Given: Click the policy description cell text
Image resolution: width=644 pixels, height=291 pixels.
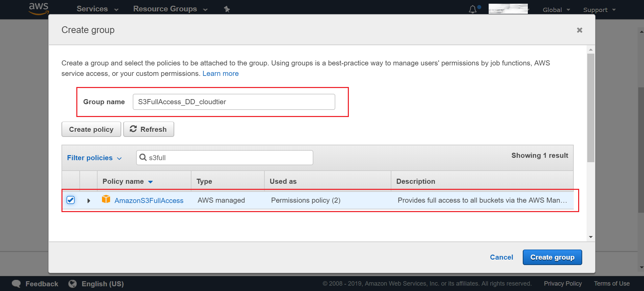Looking at the screenshot, I should [x=482, y=200].
